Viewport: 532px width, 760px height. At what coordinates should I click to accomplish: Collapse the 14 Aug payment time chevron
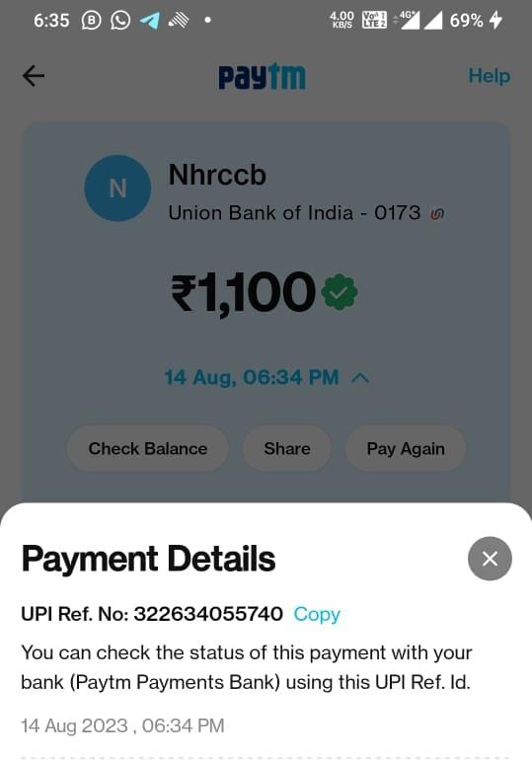tap(360, 378)
